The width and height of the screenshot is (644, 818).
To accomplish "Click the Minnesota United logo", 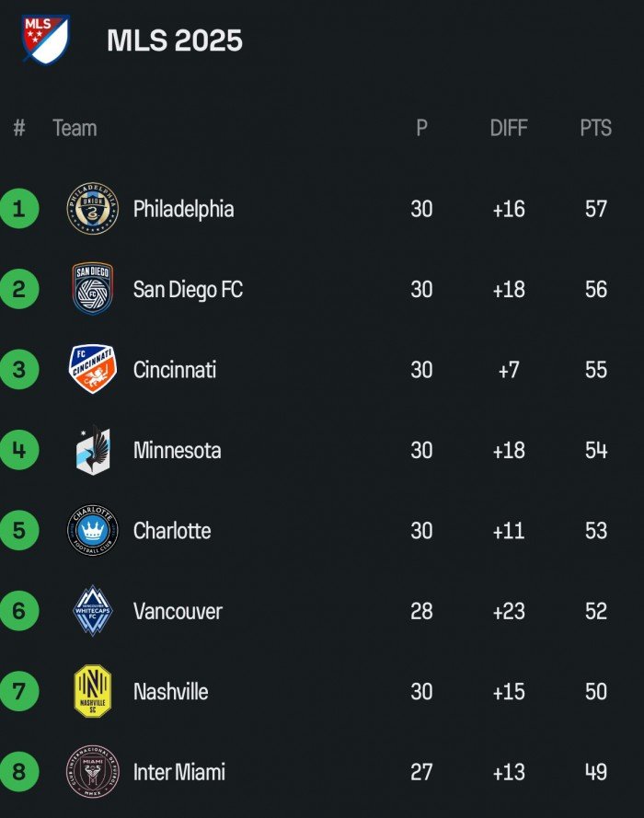I will (92, 450).
